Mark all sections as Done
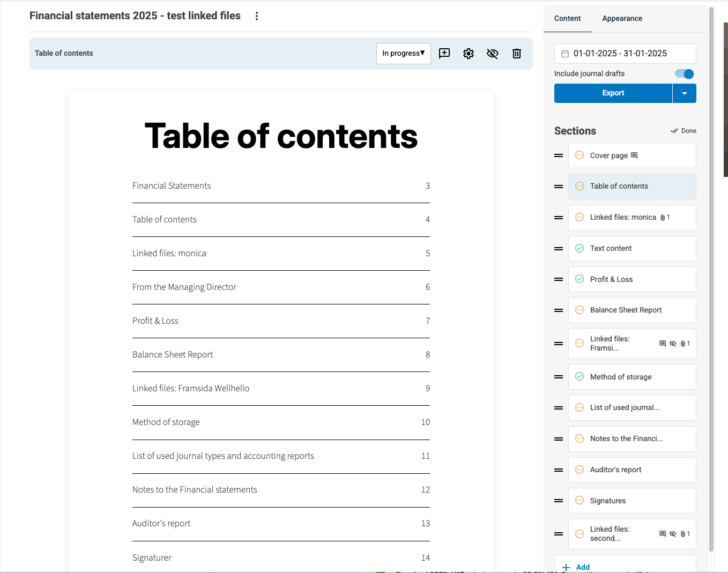Screen dimensions: 728x573 coord(684,131)
